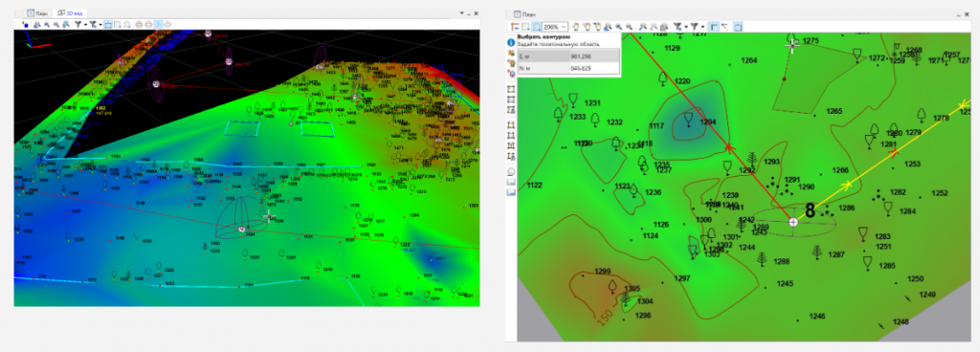
Task: Click the point marker icon in 3D toolbar
Action: 25,24
